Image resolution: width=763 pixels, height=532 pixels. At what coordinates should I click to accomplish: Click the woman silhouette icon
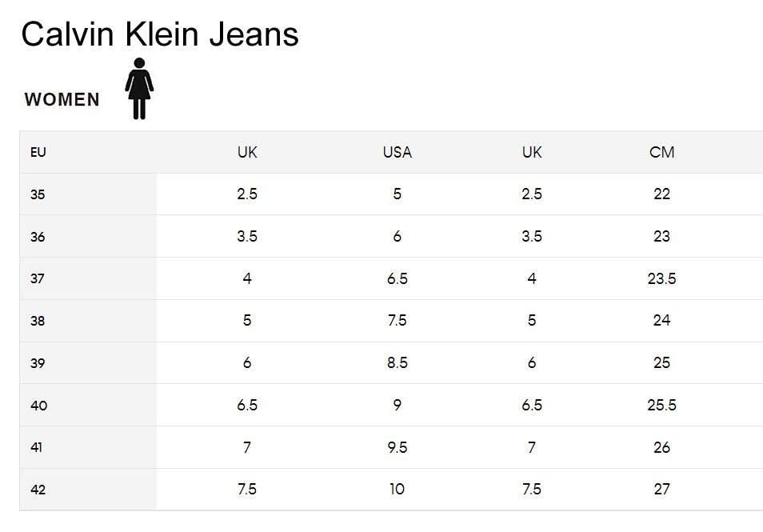139,88
